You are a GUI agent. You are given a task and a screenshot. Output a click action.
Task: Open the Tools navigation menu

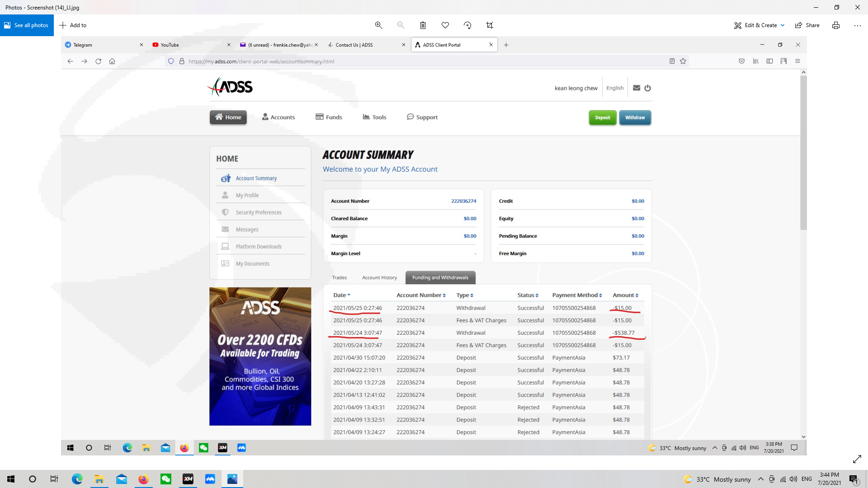click(x=374, y=117)
